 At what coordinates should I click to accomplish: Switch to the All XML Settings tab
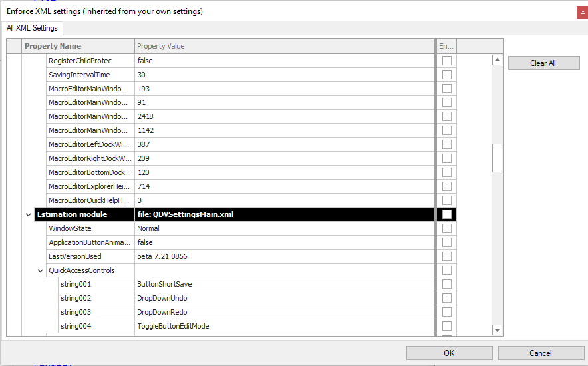[33, 28]
